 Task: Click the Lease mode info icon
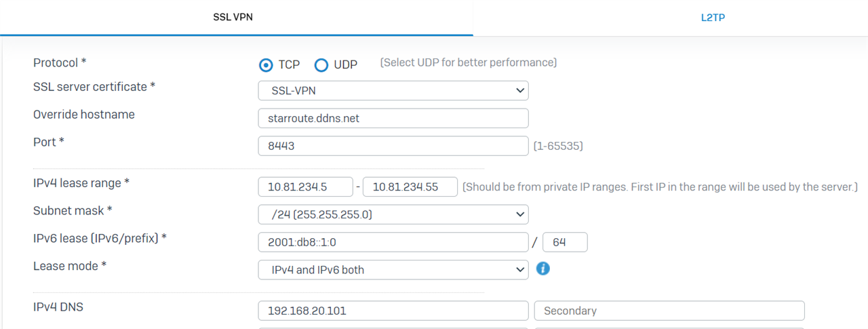542,269
